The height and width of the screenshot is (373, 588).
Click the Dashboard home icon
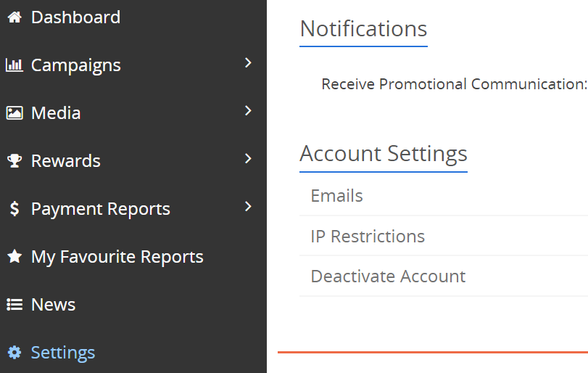pos(14,17)
